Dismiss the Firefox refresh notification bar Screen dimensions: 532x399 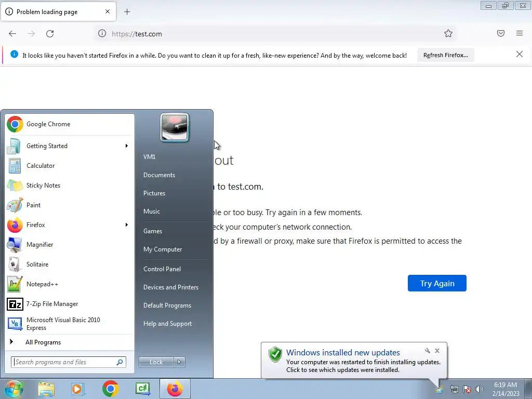tap(520, 54)
